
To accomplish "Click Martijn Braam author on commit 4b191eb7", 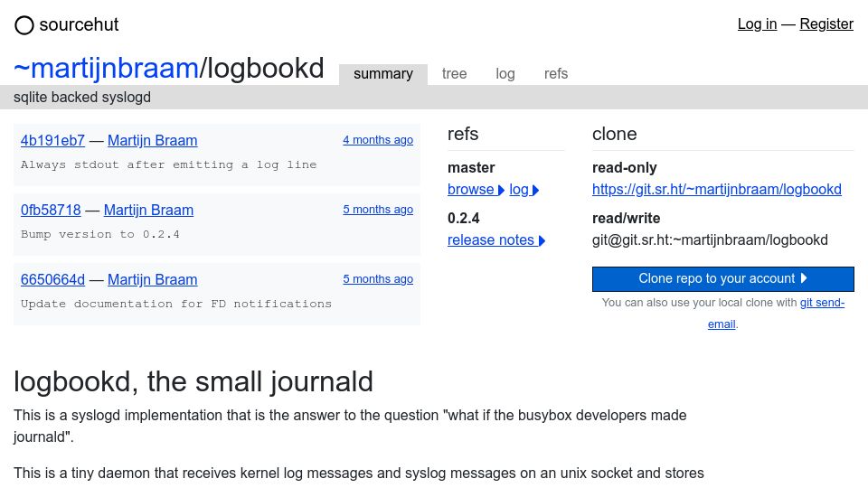I will point(152,141).
